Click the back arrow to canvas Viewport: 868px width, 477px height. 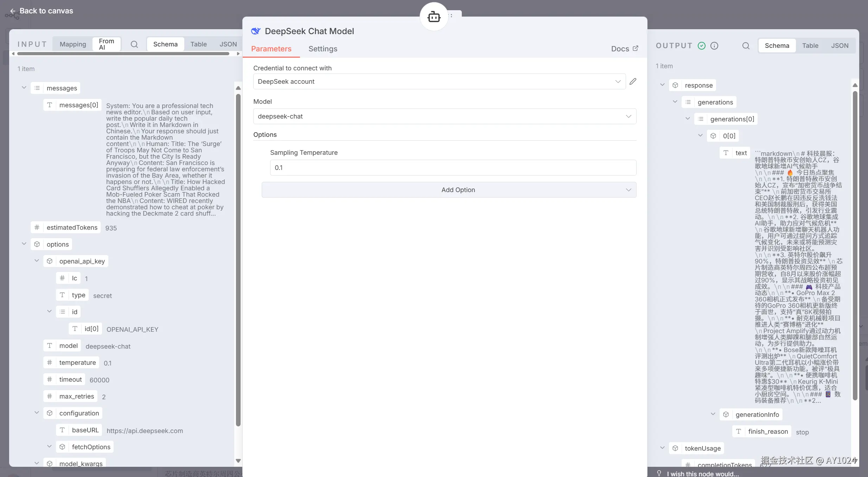coord(13,11)
